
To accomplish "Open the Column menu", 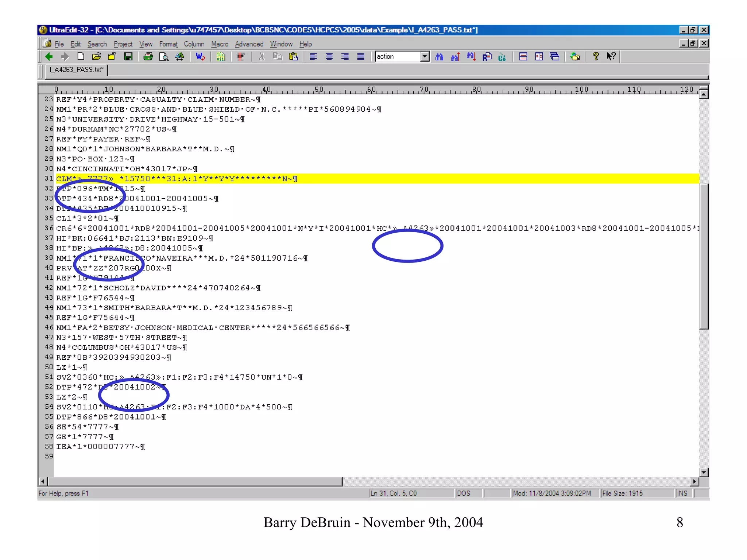I will pyautogui.click(x=194, y=44).
